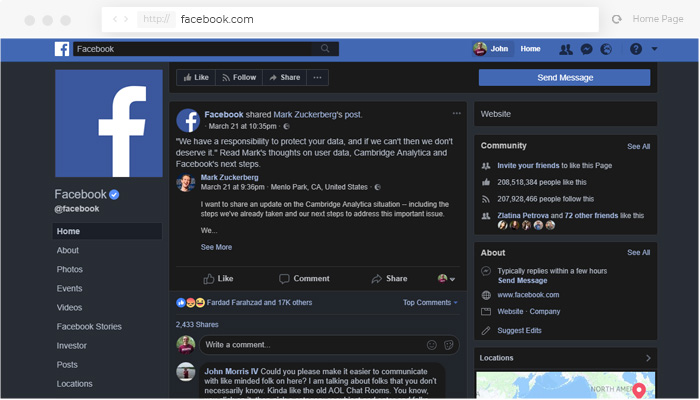Follow the Facebook page
700x400 pixels.
239,77
